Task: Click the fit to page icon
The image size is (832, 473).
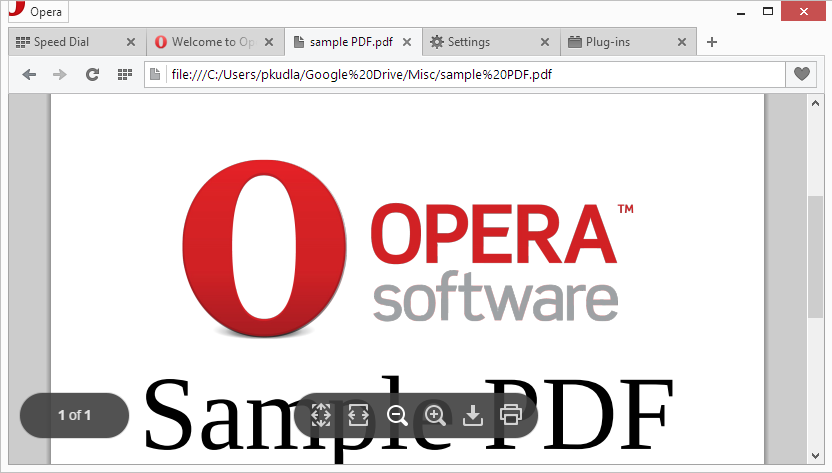Action: point(321,415)
